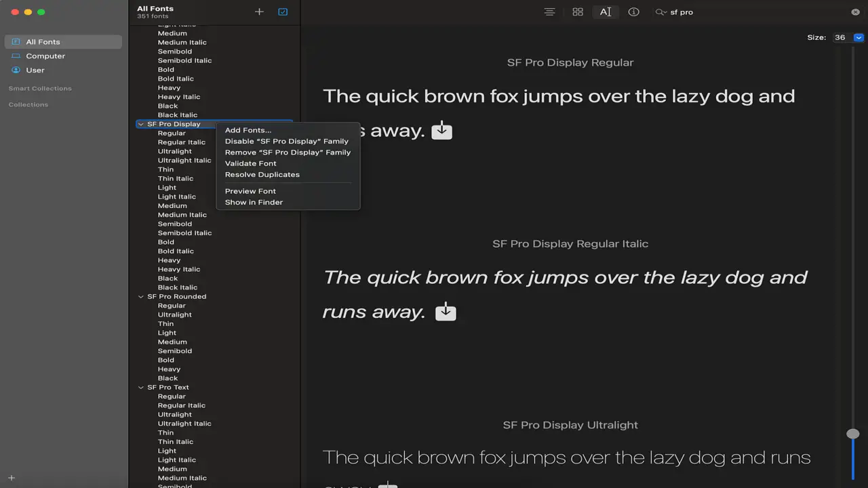Click the 'SF Pro Display Regular' preview heading
Screen dimensions: 868x488
click(x=570, y=62)
